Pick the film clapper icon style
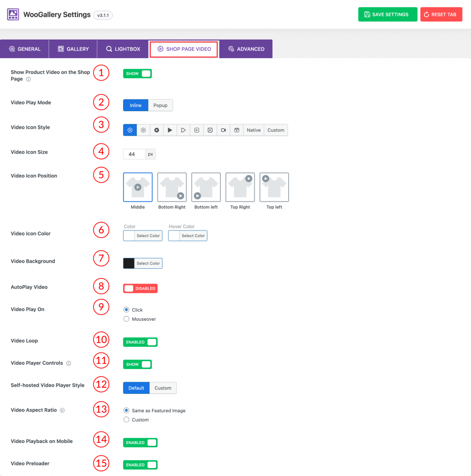 [x=237, y=130]
